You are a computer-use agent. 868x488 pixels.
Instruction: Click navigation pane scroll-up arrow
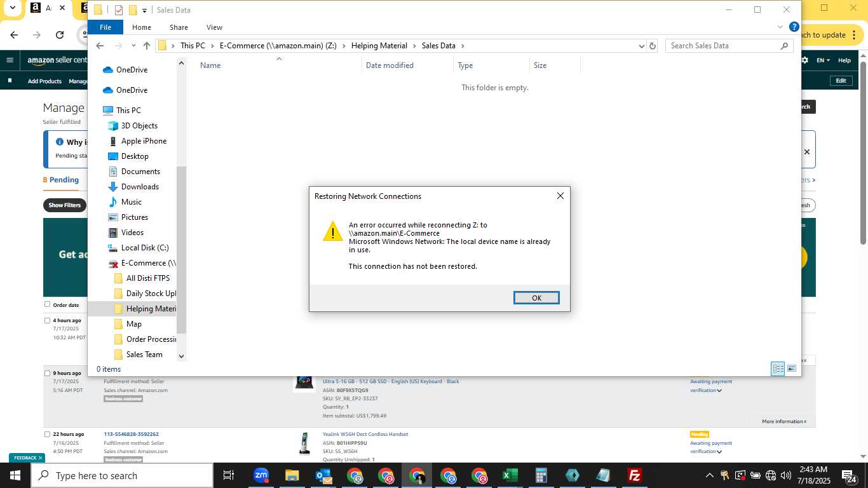tap(181, 63)
